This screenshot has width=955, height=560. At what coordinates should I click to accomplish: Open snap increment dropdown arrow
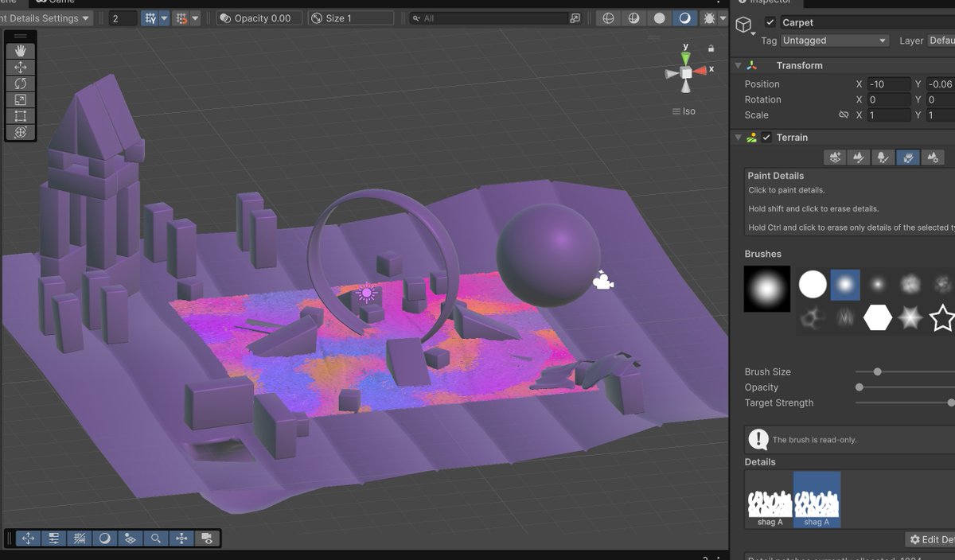(195, 17)
